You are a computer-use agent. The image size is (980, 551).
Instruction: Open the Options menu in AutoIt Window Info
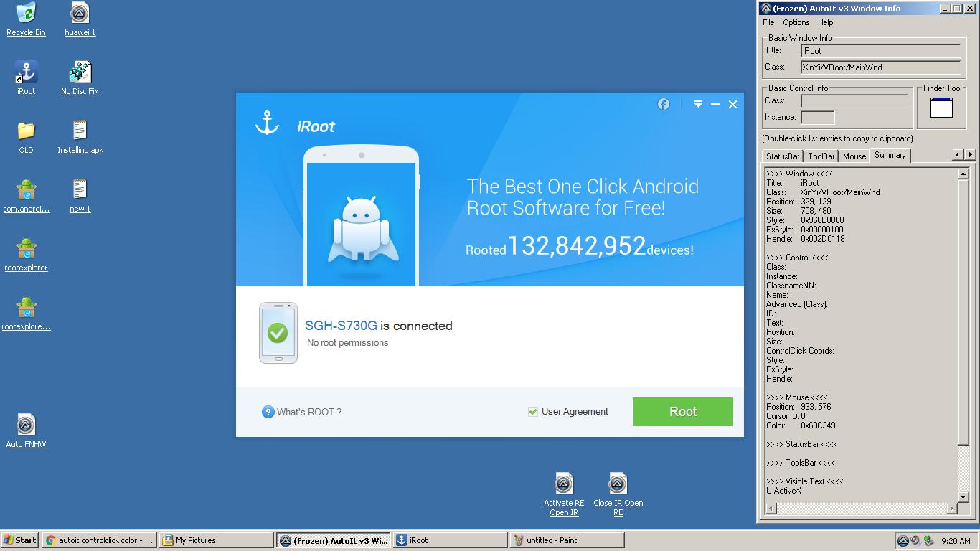(x=796, y=22)
